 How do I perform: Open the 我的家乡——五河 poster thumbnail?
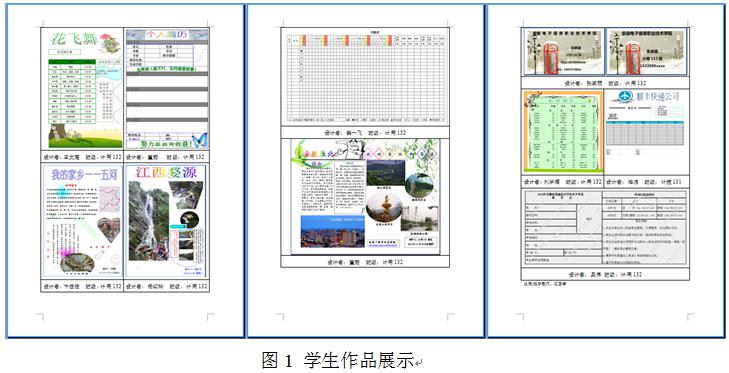tap(82, 221)
